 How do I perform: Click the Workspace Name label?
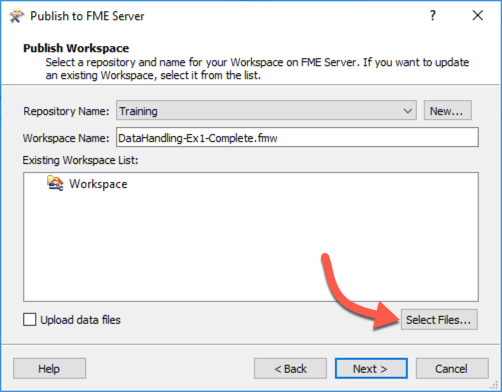(66, 138)
